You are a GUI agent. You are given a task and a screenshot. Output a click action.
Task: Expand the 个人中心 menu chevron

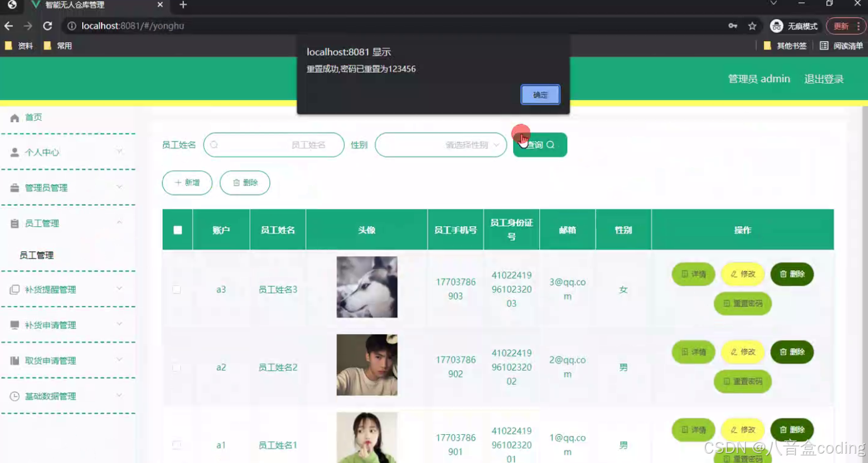[119, 152]
